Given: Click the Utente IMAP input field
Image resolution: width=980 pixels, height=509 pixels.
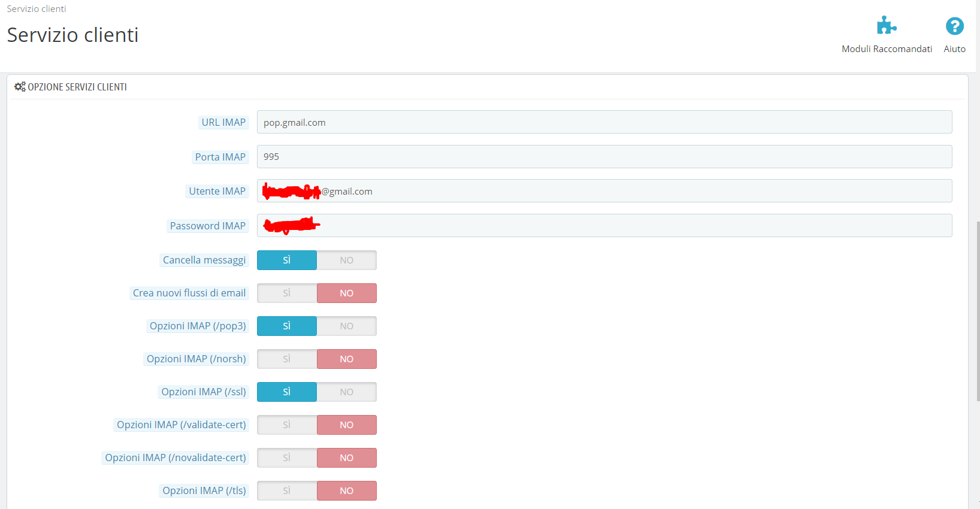Looking at the screenshot, I should (604, 191).
